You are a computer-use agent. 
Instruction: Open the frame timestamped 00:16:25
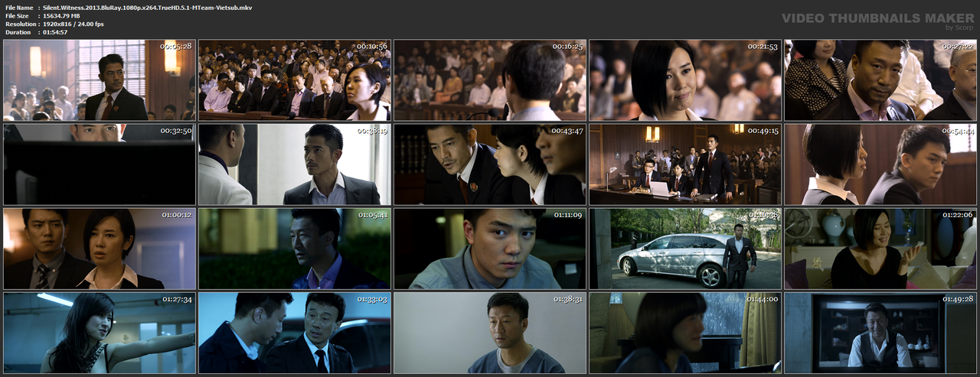490,80
